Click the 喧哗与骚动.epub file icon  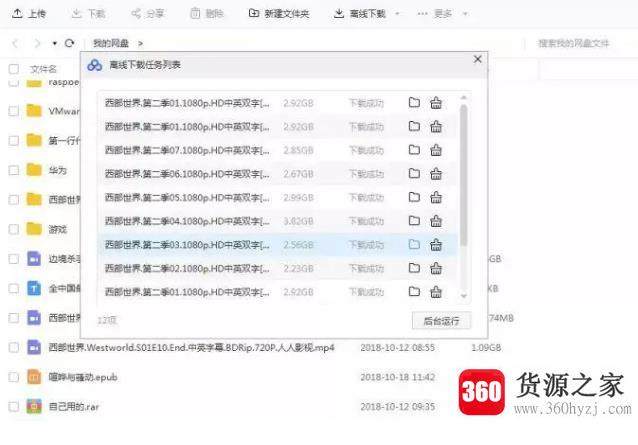click(34, 377)
